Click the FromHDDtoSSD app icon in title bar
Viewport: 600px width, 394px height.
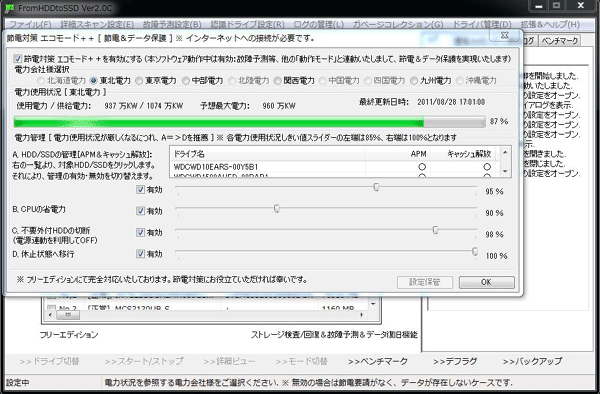click(x=10, y=7)
